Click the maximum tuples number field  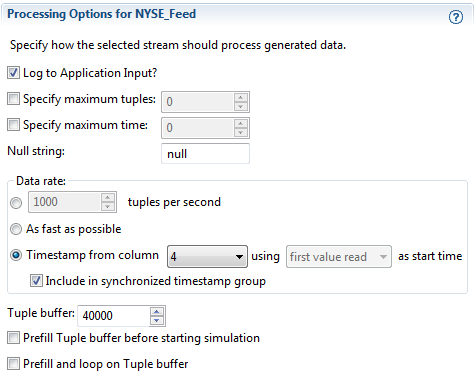point(198,102)
